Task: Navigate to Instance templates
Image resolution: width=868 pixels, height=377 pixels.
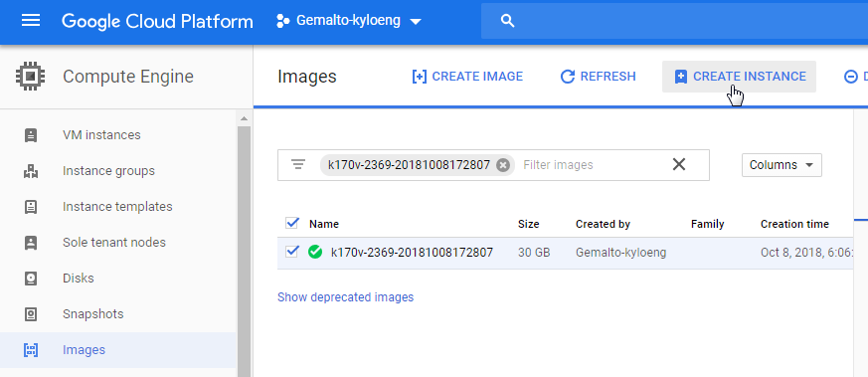Action: [118, 207]
